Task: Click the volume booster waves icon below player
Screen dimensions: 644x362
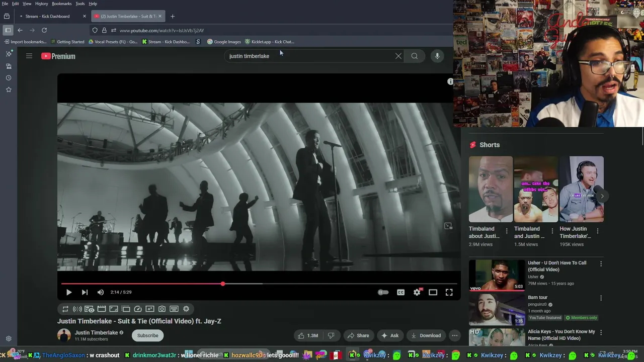Action: click(77, 309)
